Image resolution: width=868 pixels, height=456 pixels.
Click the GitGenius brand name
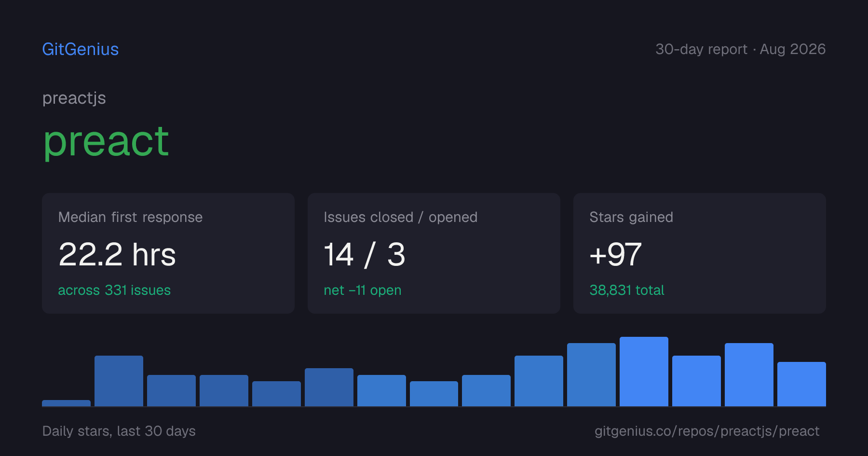81,49
